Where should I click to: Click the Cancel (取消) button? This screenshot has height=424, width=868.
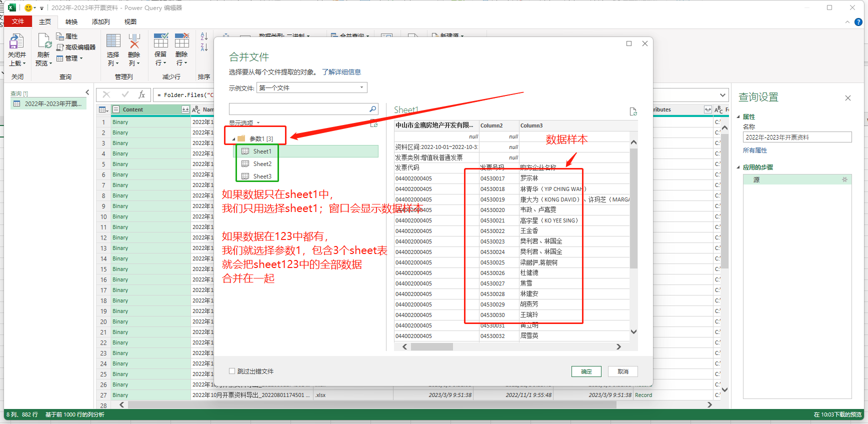tap(623, 371)
